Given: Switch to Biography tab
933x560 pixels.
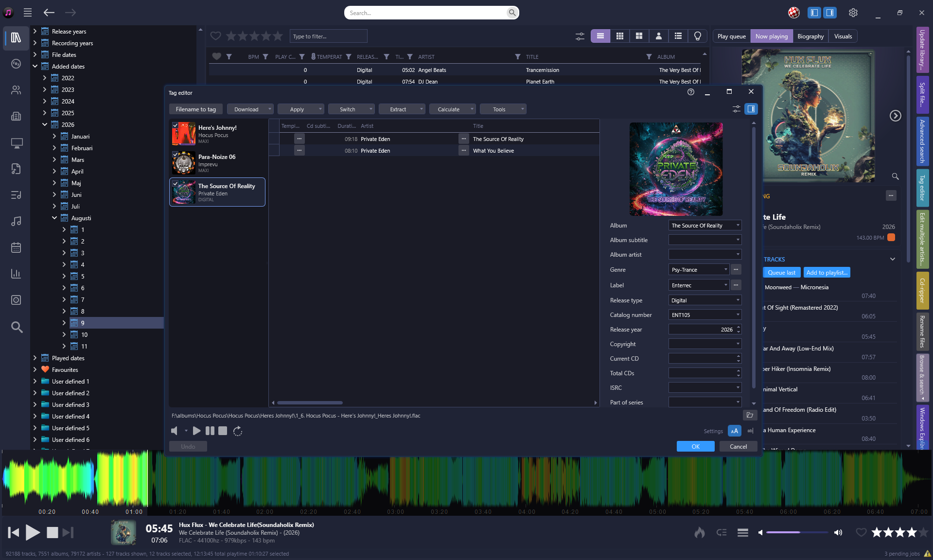Looking at the screenshot, I should click(x=810, y=36).
